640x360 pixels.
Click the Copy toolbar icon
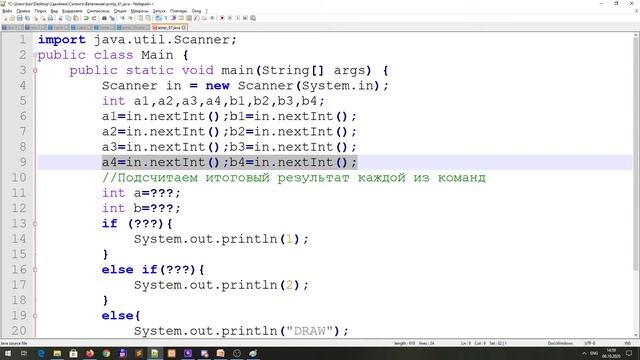[68, 18]
